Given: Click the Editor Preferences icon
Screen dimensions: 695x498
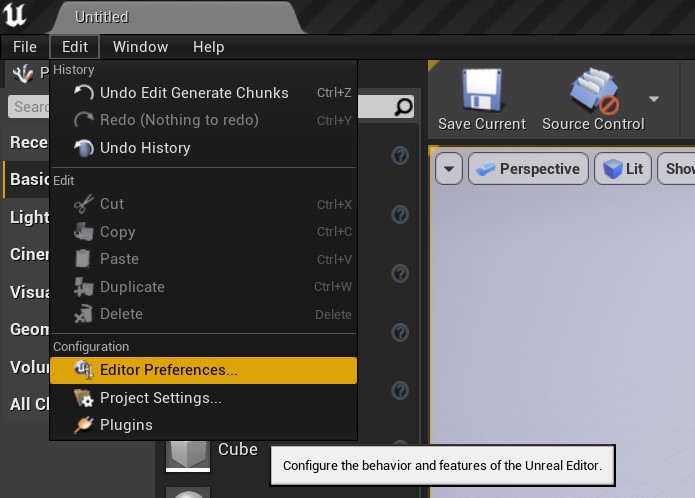Looking at the screenshot, I should click(x=84, y=370).
